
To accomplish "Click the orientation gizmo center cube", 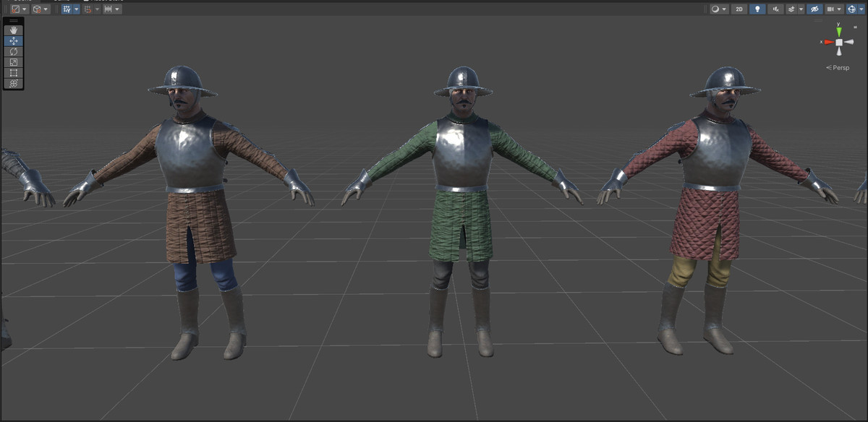I will pos(839,42).
